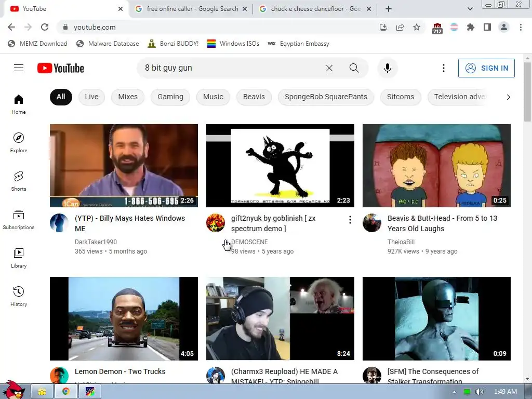The width and height of the screenshot is (532, 399).
Task: Open Windows ISOs bookmark
Action: point(233,44)
